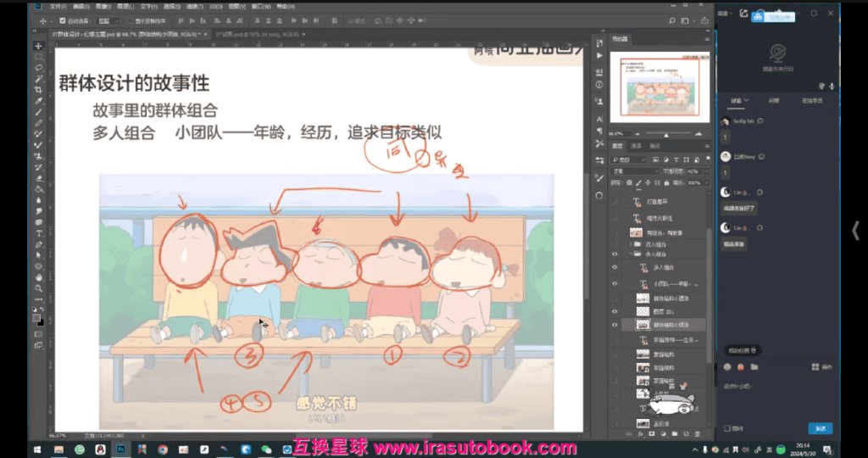Hide layer 图层 201
Image resolution: width=868 pixels, height=458 pixels.
tap(615, 312)
